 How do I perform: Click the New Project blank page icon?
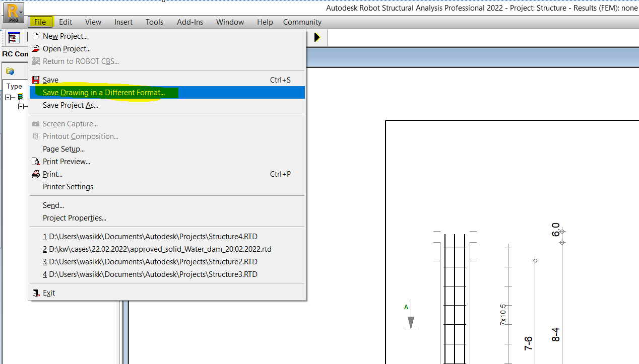36,36
